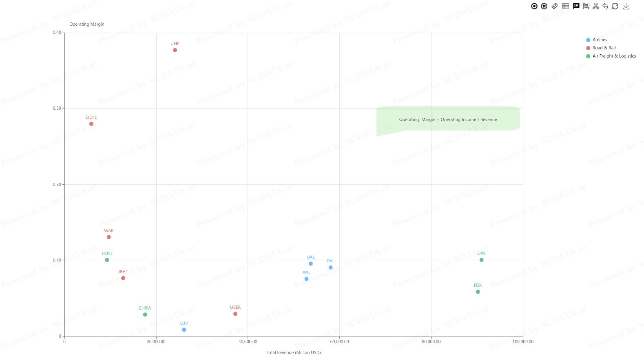Click the WAB data point
Image resolution: width=644 pixels, height=361 pixels.
pos(109,237)
